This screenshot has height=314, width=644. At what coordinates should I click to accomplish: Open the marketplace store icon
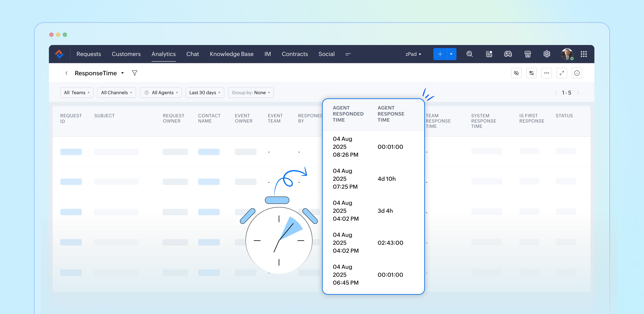pos(527,54)
